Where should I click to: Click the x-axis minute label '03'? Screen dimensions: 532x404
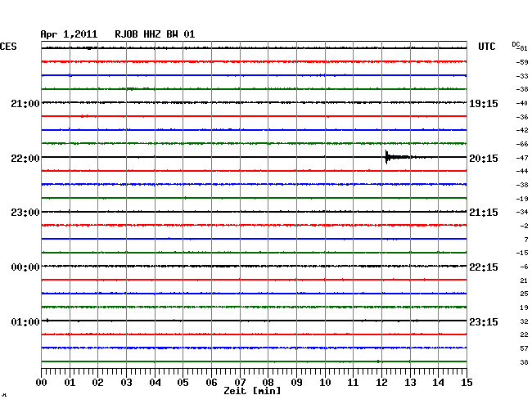click(126, 383)
